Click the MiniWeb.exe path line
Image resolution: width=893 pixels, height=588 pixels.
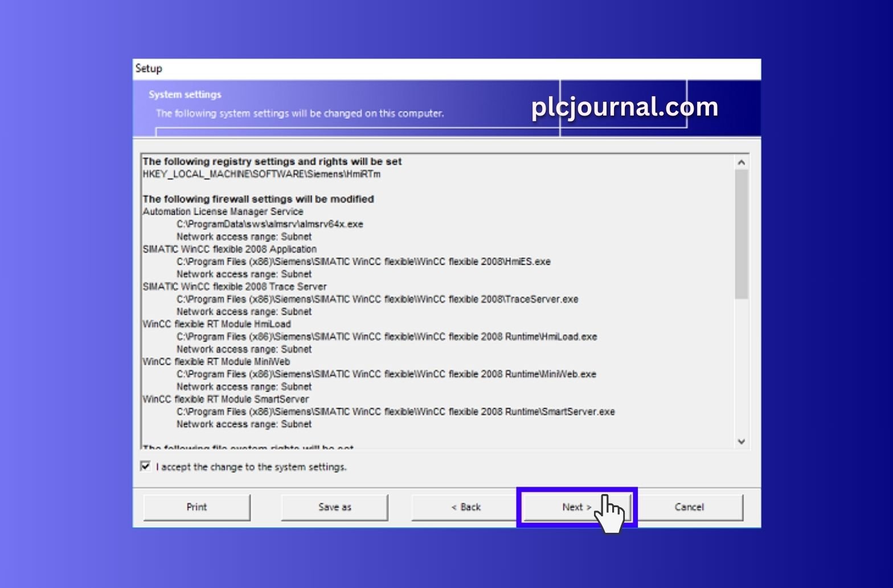point(386,375)
